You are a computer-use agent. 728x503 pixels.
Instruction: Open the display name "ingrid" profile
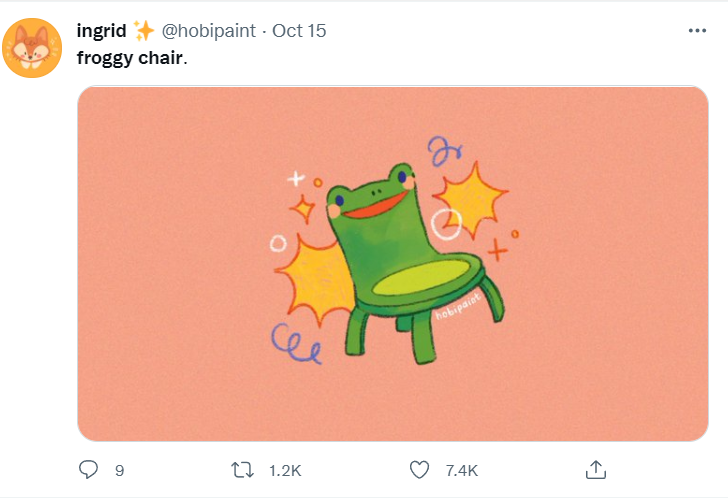coord(101,31)
